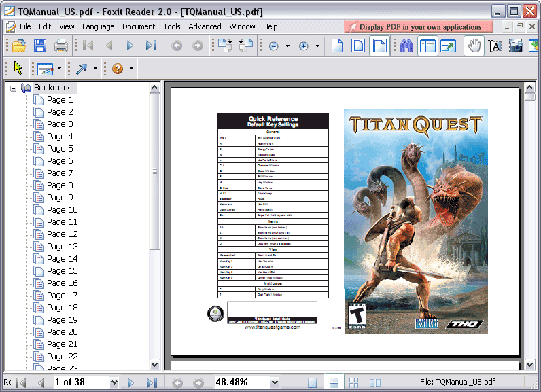541x392 pixels.
Task: Toggle the bookmarks navigation panel button
Action: (x=427, y=46)
